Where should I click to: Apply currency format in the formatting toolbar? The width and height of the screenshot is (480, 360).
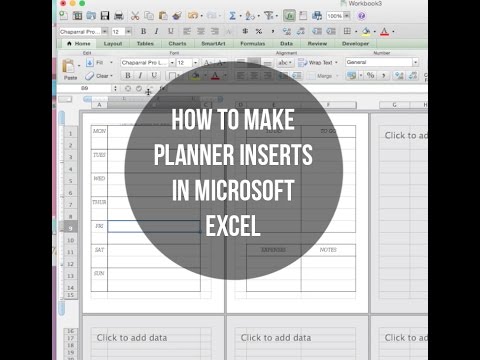click(x=245, y=31)
